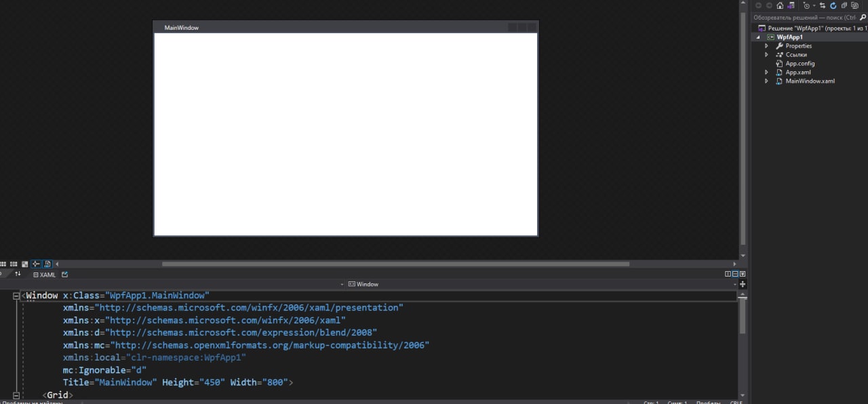This screenshot has height=404, width=868.
Task: Click the swap panes up-down arrows icon
Action: coord(18,274)
